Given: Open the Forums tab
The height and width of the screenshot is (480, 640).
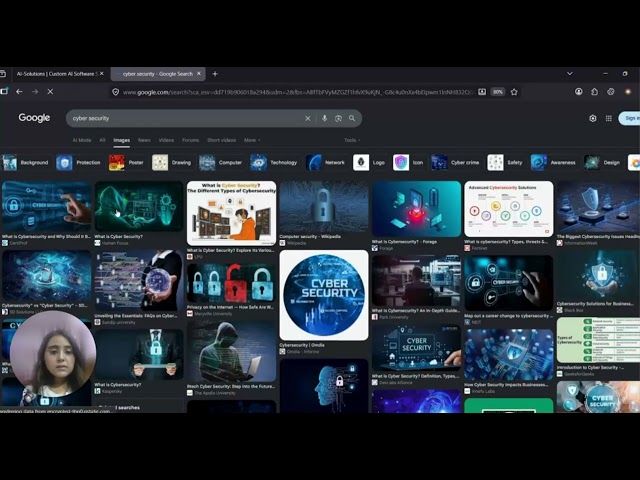Looking at the screenshot, I should pyautogui.click(x=190, y=140).
